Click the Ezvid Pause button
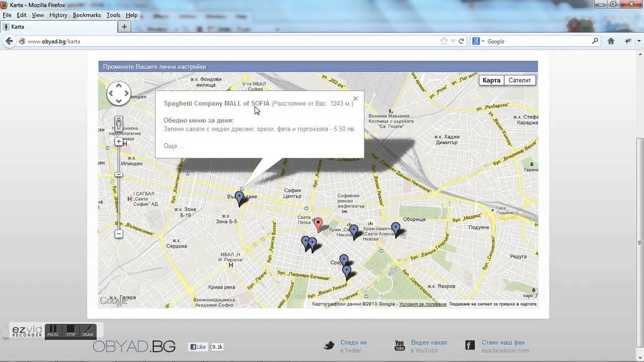Image resolution: width=644 pixels, height=362 pixels. (53, 331)
